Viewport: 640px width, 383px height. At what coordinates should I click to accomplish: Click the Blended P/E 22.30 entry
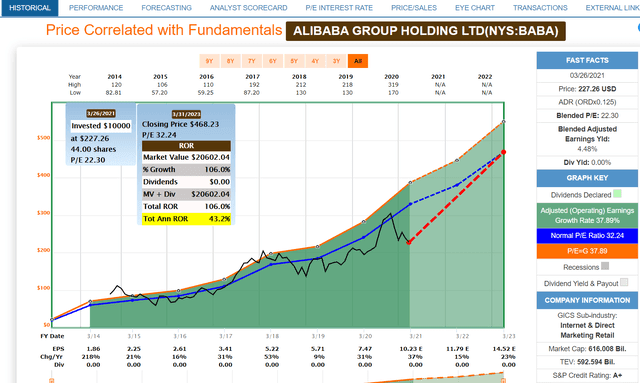(x=587, y=116)
